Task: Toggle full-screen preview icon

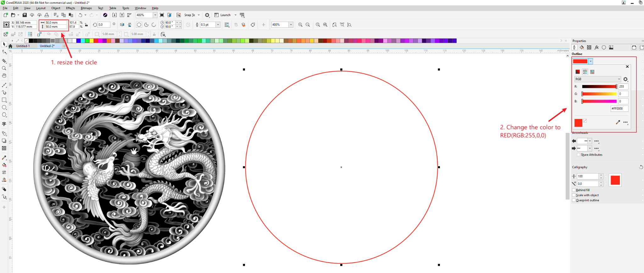Action: click(x=162, y=15)
